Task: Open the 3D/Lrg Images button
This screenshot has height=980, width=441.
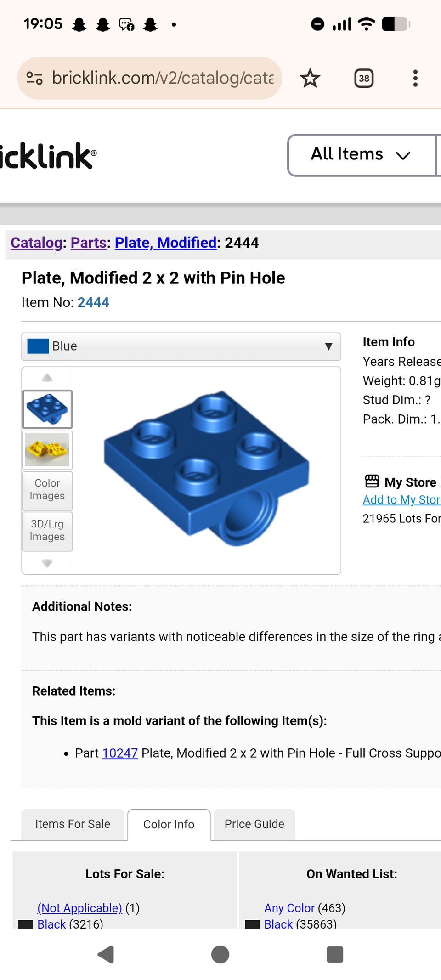Action: click(47, 531)
